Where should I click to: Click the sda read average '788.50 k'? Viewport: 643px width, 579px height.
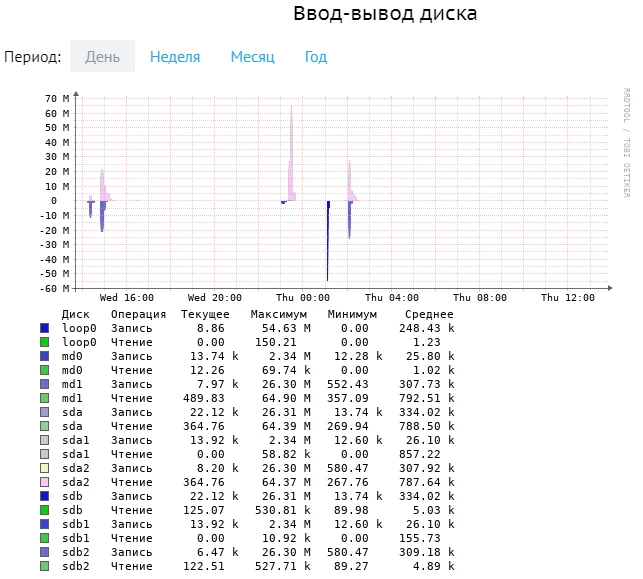(426, 426)
